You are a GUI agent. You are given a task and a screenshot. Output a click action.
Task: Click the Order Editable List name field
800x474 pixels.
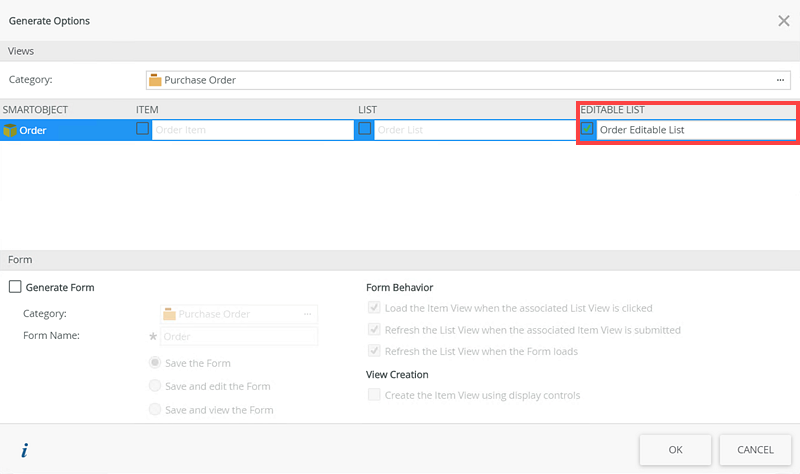[694, 130]
